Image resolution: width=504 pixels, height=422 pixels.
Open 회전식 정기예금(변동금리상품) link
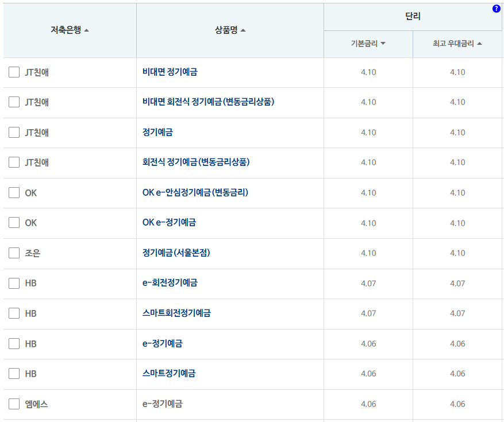click(x=196, y=162)
